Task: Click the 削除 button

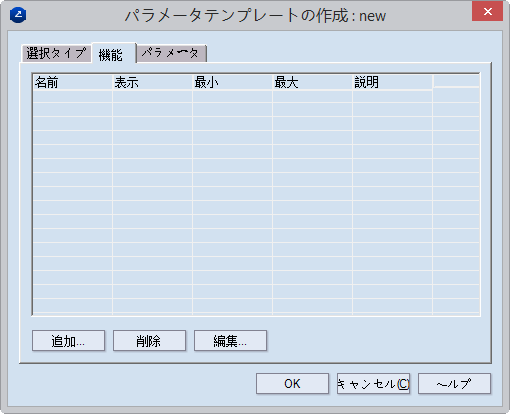Action: coord(149,341)
